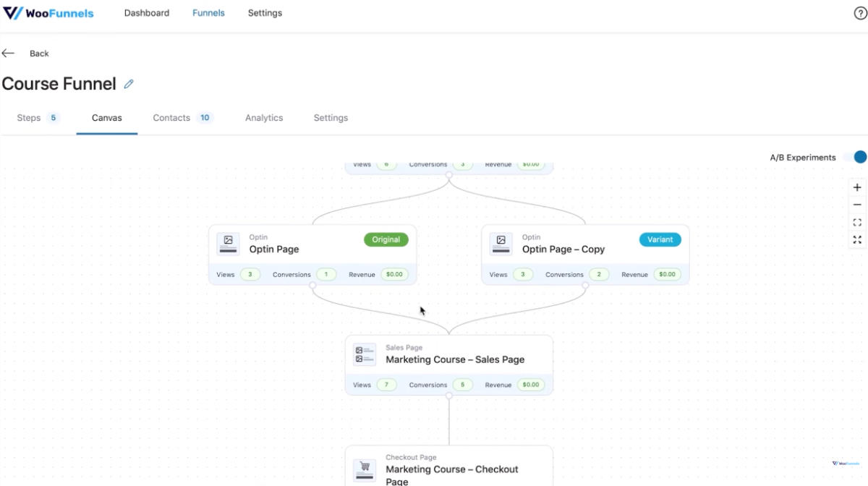Viewport: 868px width, 486px height.
Task: Open the Optin Page node title
Action: tap(274, 250)
